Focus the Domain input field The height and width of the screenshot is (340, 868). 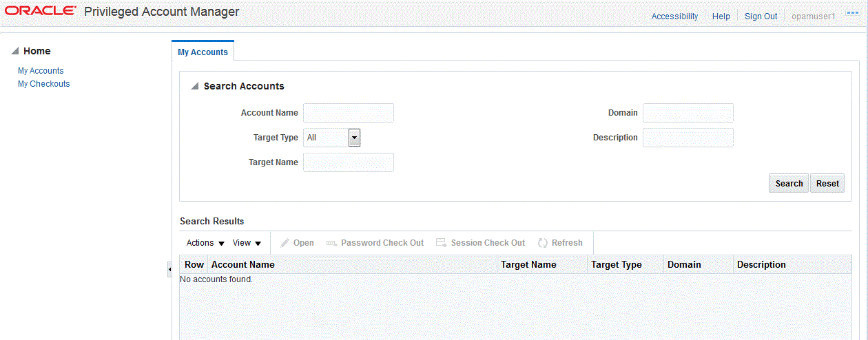point(688,113)
